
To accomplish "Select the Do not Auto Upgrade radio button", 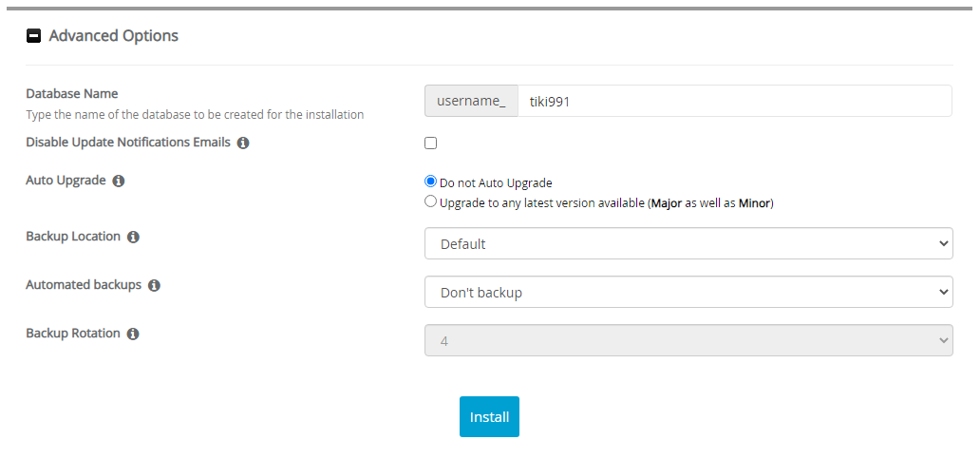I will coord(431,182).
